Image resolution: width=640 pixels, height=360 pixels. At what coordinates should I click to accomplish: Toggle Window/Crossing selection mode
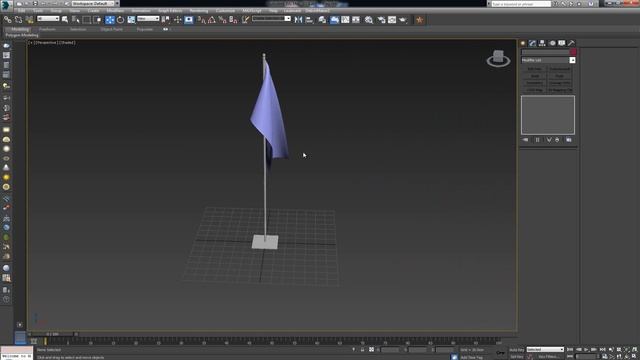pos(97,20)
